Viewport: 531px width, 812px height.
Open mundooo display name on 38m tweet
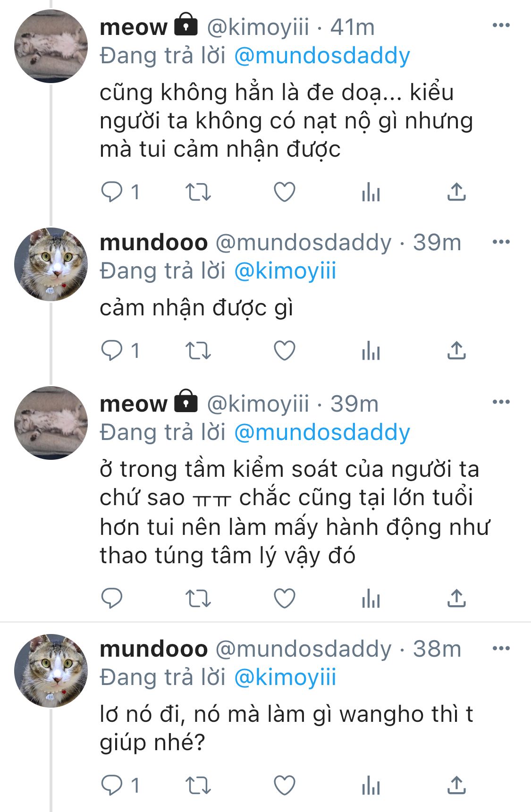point(154,649)
